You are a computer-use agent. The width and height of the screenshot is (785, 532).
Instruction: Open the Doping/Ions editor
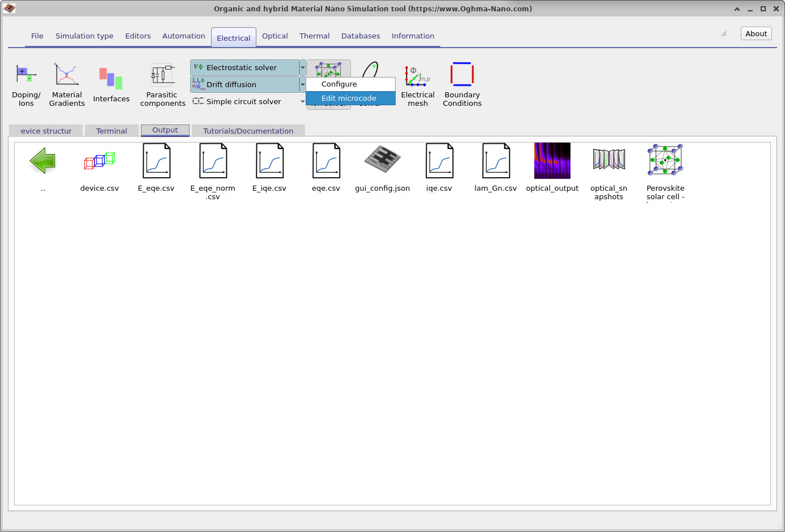coord(26,84)
